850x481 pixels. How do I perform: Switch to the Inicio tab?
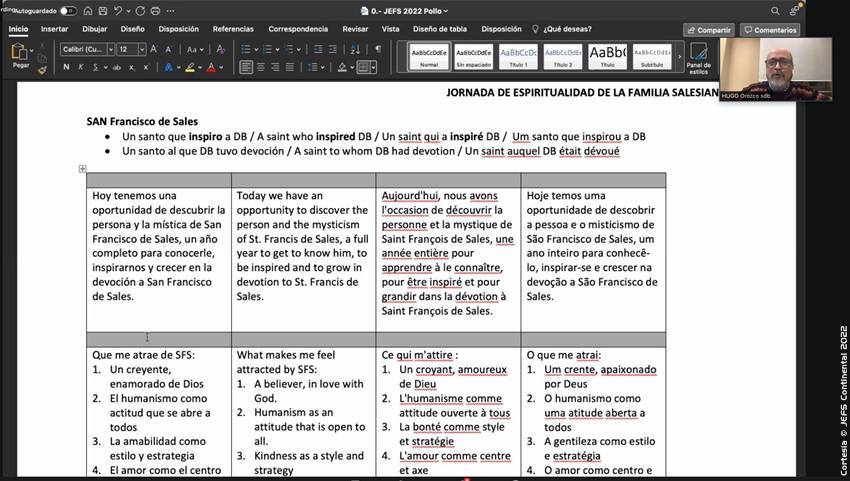tap(18, 29)
